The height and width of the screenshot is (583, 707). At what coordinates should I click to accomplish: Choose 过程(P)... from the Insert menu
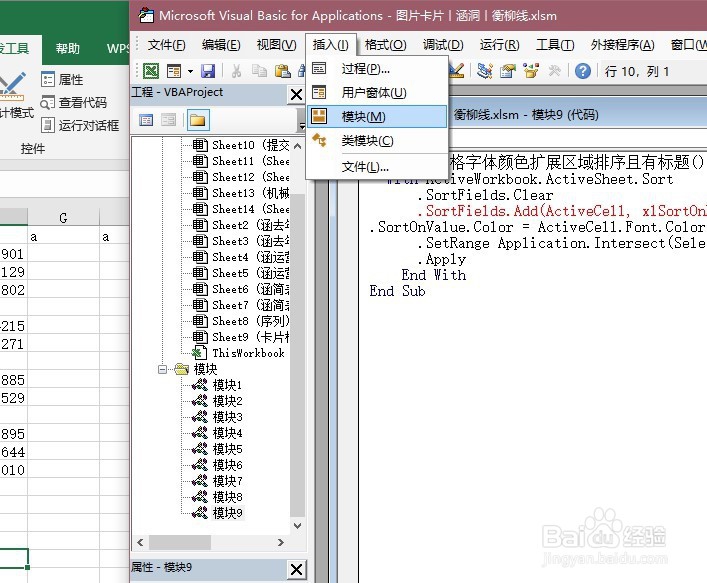[377, 69]
